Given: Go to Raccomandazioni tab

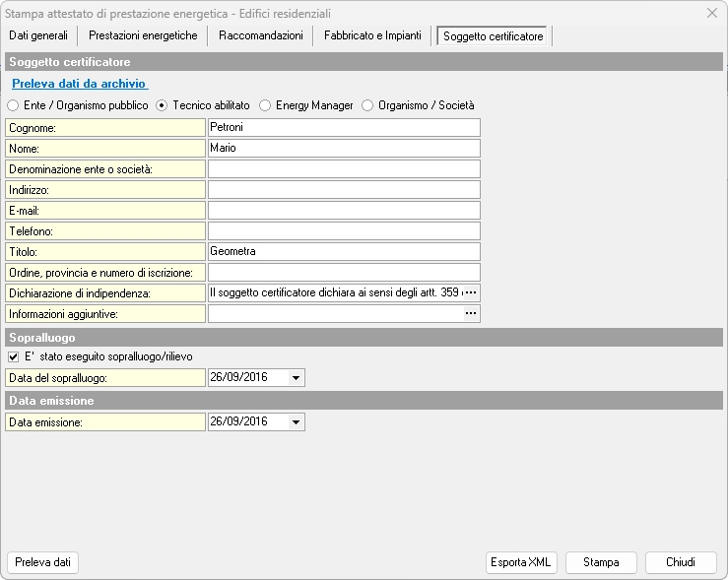Looking at the screenshot, I should (260, 35).
